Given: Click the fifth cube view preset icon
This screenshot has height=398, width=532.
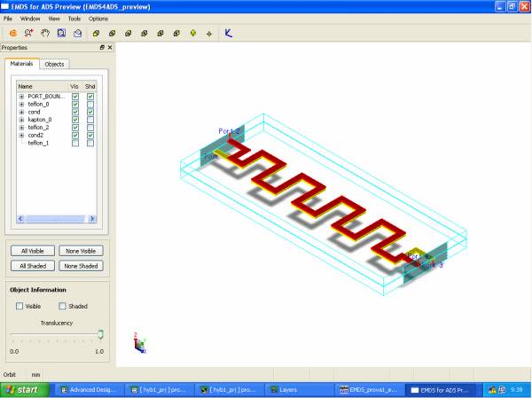Looking at the screenshot, I should coord(160,34).
